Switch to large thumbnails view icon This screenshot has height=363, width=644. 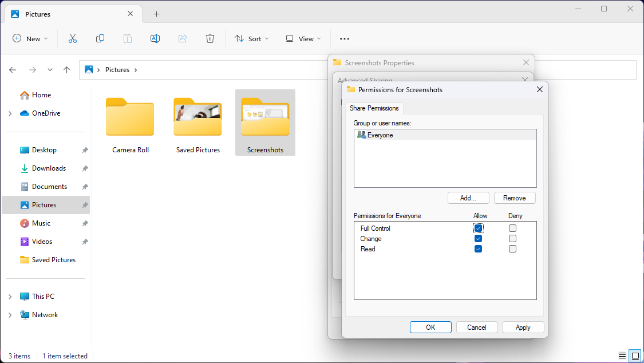[634, 356]
